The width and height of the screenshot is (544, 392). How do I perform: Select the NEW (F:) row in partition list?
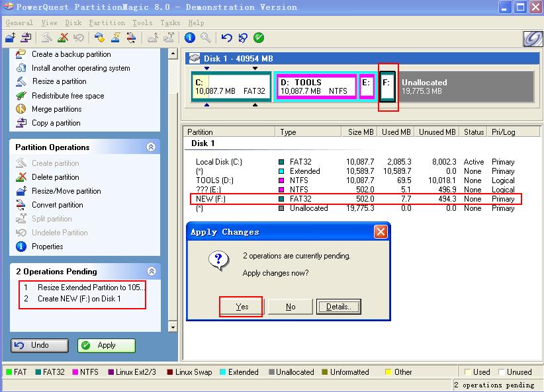tap(355, 199)
